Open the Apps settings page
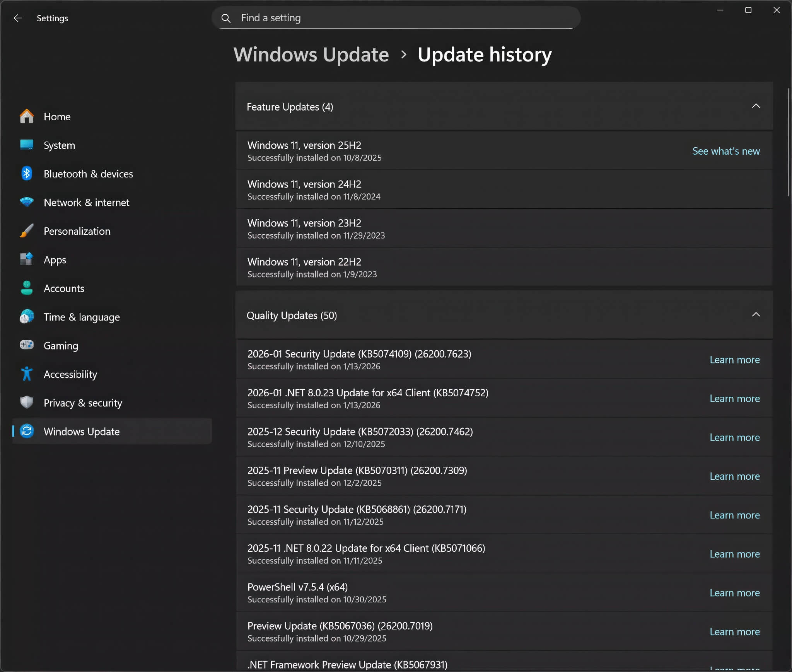Image resolution: width=792 pixels, height=672 pixels. [55, 260]
